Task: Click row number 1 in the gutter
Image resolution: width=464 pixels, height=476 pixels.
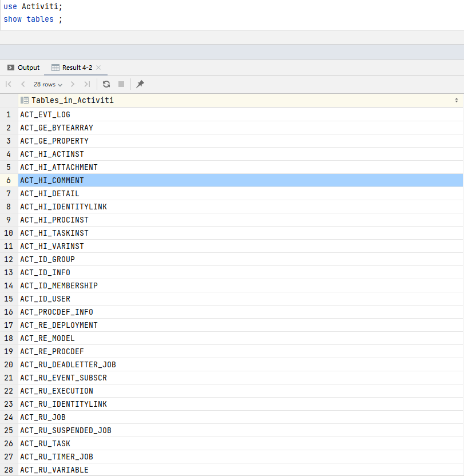Action: [x=9, y=114]
